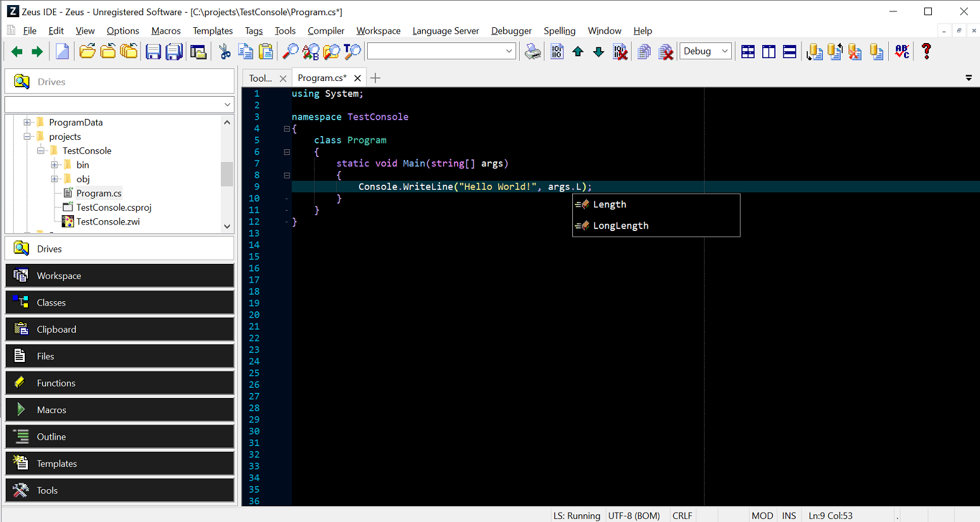Open the Clipboard panel button
This screenshot has height=522, width=980.
click(120, 329)
